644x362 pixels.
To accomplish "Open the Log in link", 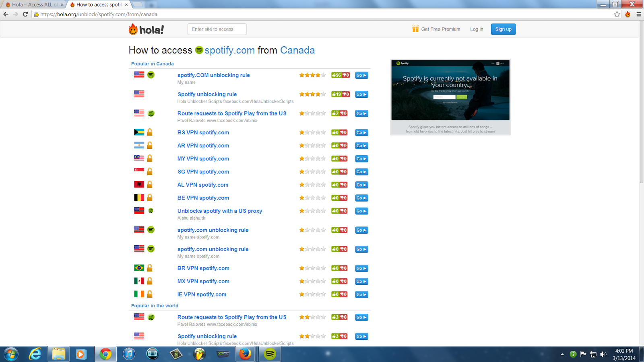I will point(477,29).
